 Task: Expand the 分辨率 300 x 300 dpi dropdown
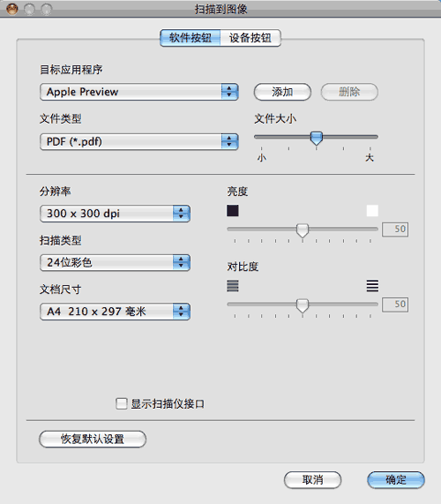pyautogui.click(x=115, y=214)
